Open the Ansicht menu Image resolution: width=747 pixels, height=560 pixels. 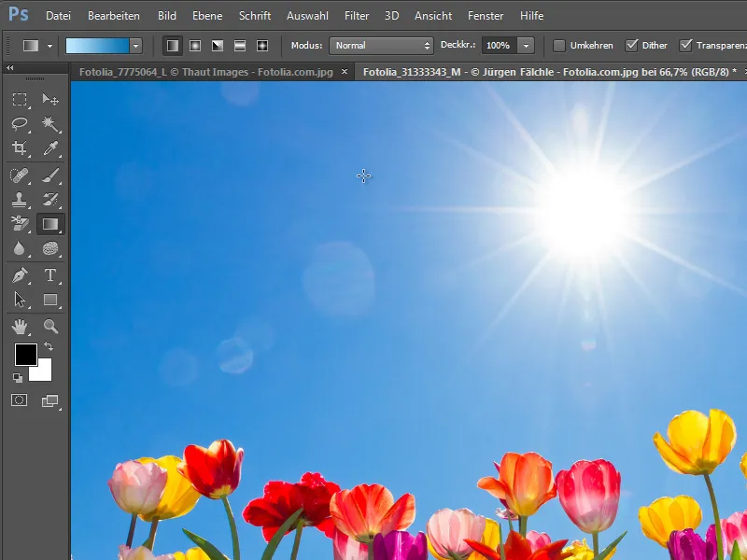click(433, 16)
